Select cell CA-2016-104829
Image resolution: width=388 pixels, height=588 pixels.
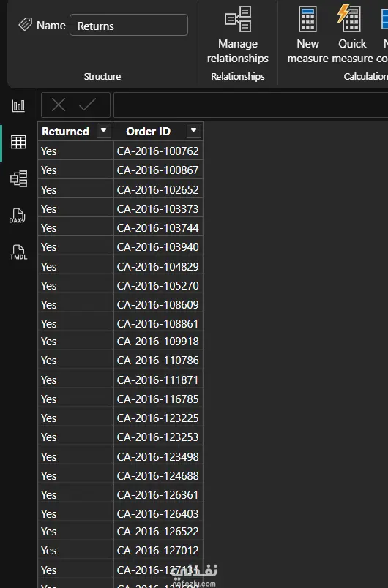point(158,266)
